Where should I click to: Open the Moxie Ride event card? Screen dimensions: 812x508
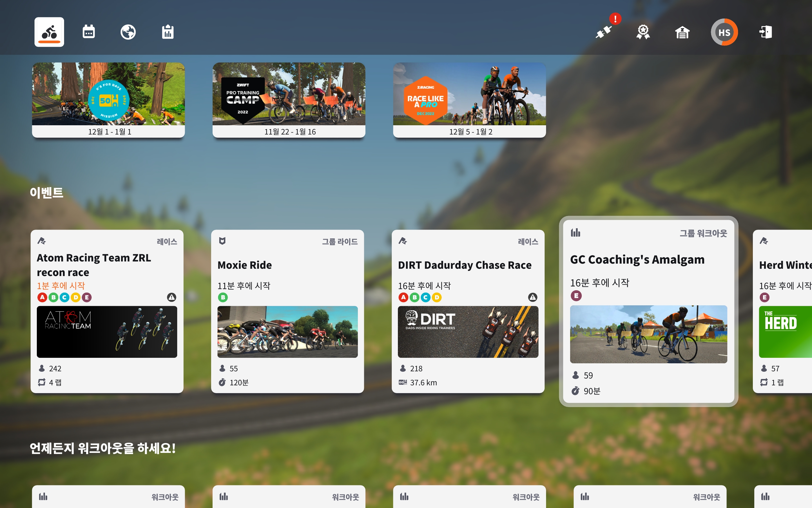[288, 311]
